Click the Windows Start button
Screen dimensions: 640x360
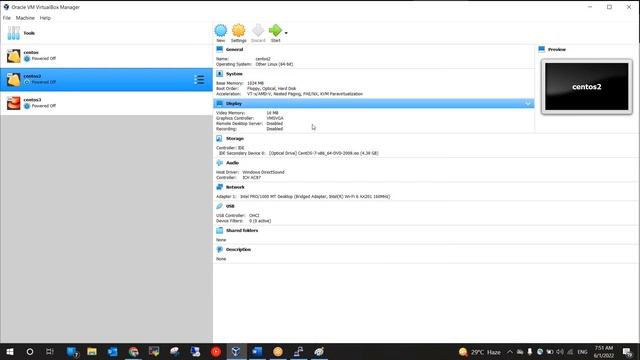[x=10, y=351]
